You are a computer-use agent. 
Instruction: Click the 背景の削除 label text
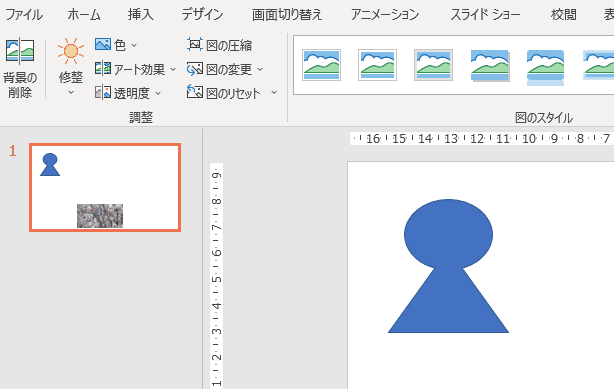point(20,85)
